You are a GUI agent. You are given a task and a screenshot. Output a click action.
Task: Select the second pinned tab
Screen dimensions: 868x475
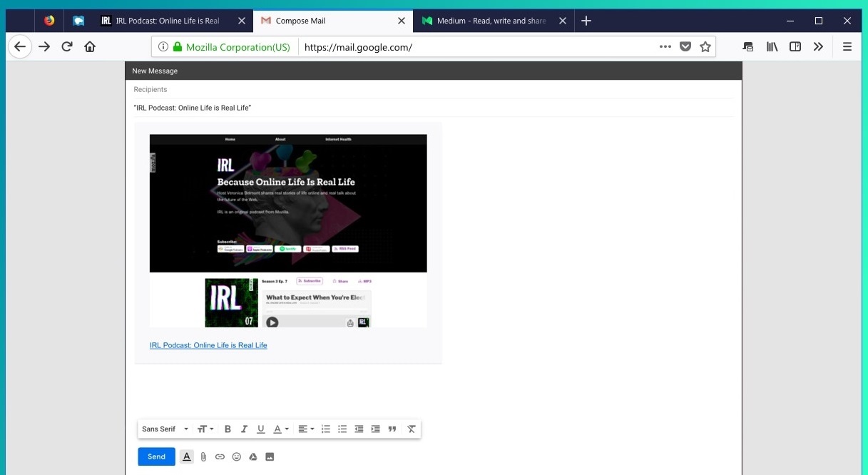pos(78,21)
